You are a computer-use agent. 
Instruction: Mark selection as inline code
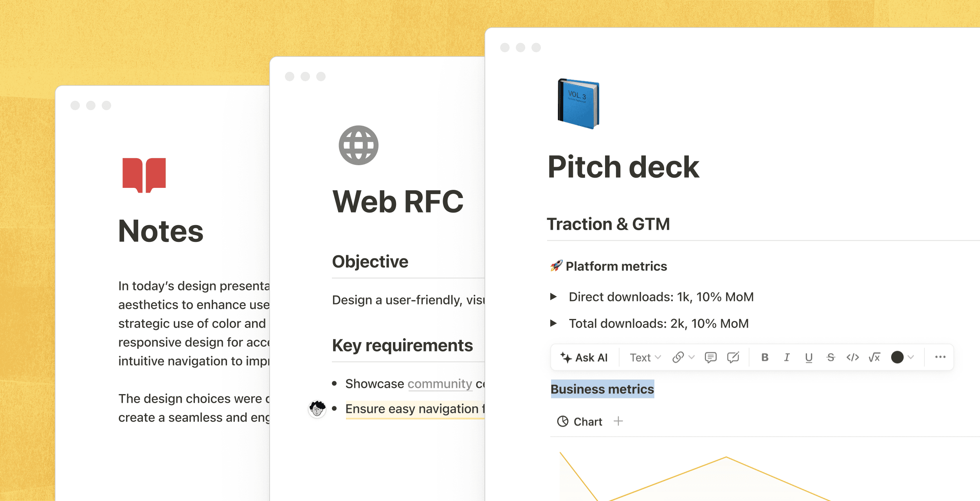[x=852, y=357]
